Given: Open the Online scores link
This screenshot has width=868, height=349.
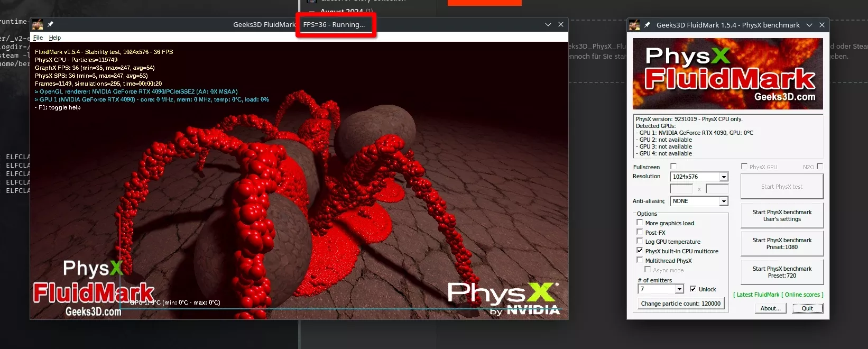Looking at the screenshot, I should [802, 295].
